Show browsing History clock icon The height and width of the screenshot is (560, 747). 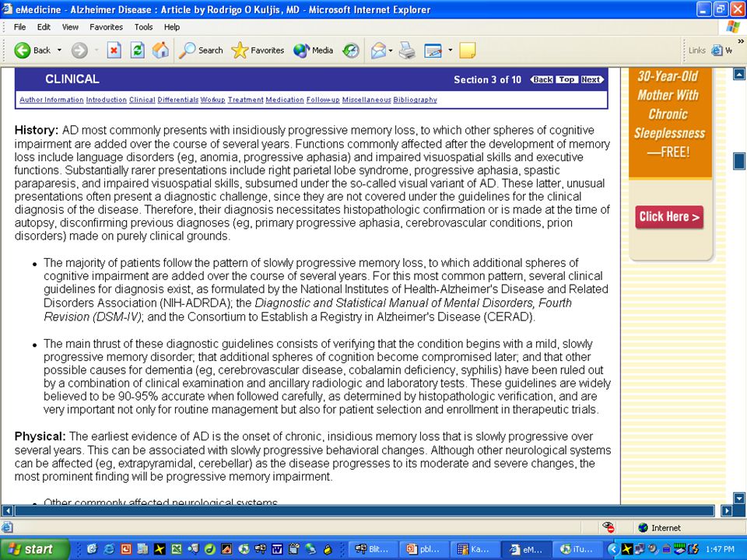351,50
